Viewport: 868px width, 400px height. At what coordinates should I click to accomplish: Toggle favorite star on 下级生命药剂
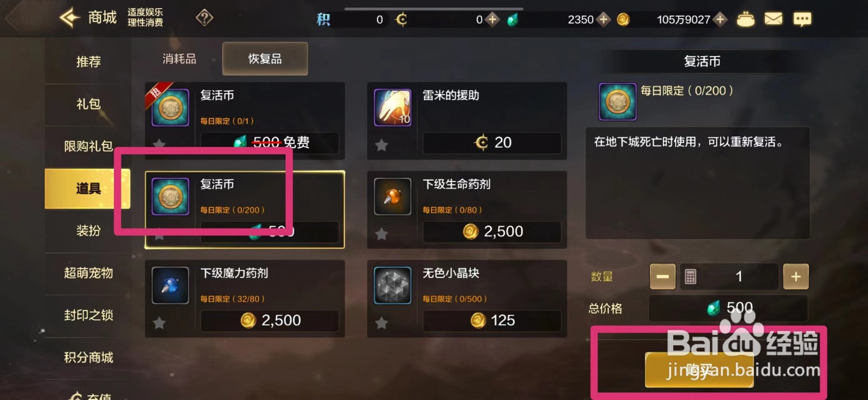click(x=382, y=234)
